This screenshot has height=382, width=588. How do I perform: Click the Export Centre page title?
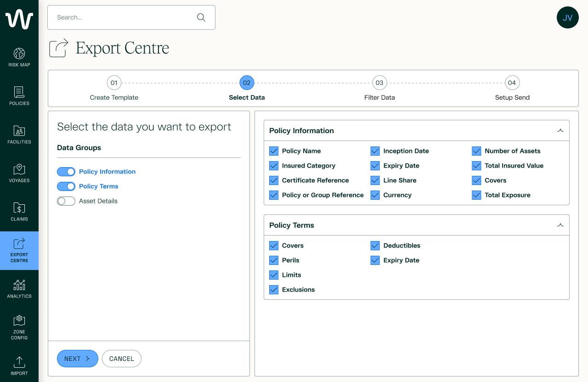click(123, 48)
